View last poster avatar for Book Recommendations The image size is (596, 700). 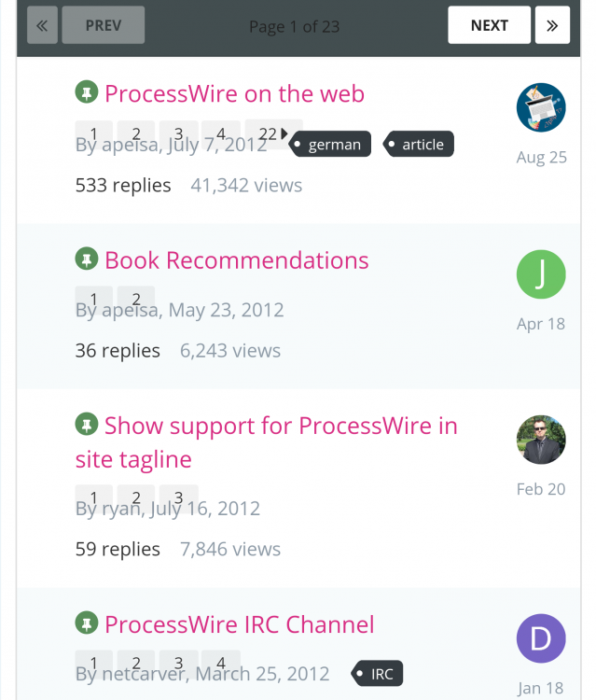[x=541, y=274]
